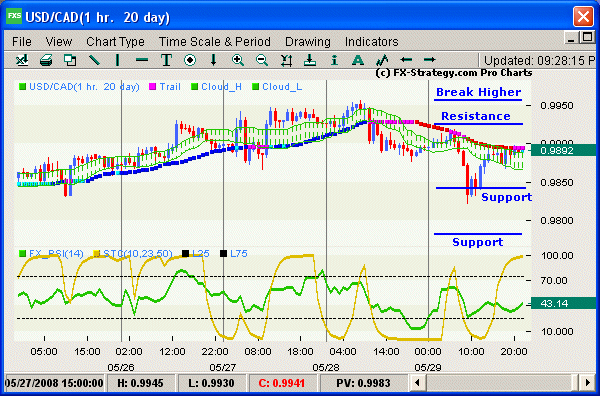Click the magenta Trail legend square
This screenshot has width=600, height=396.
pos(153,87)
